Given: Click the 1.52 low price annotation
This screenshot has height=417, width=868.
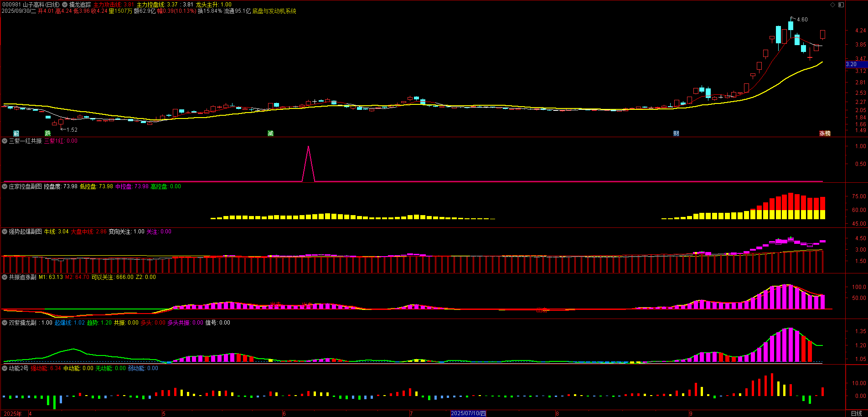Looking at the screenshot, I should pyautogui.click(x=71, y=130).
